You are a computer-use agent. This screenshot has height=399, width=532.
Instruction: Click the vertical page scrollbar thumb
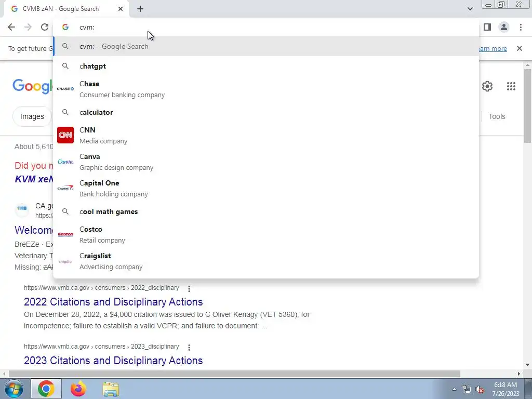(528, 106)
